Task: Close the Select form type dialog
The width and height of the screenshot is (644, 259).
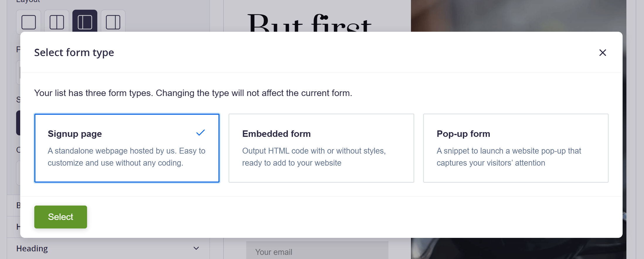Action: point(602,53)
